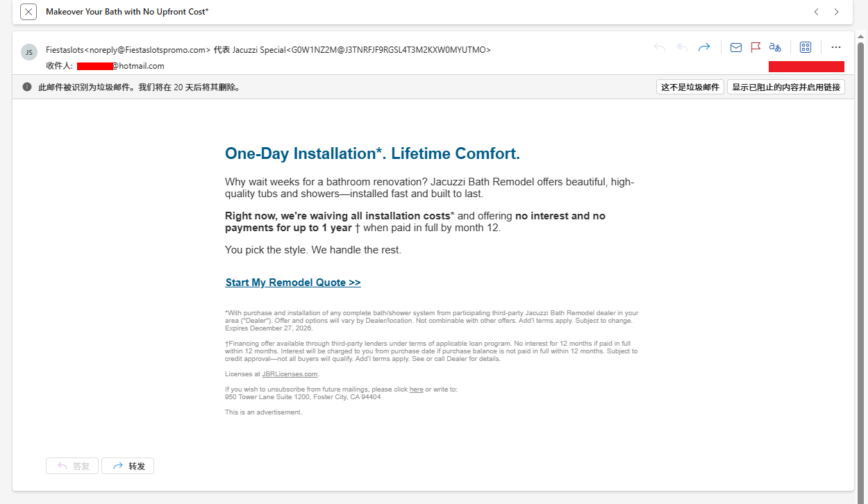The width and height of the screenshot is (868, 504).
Task: Mark as not junk with 这不是垃圾邮件
Action: pyautogui.click(x=690, y=87)
